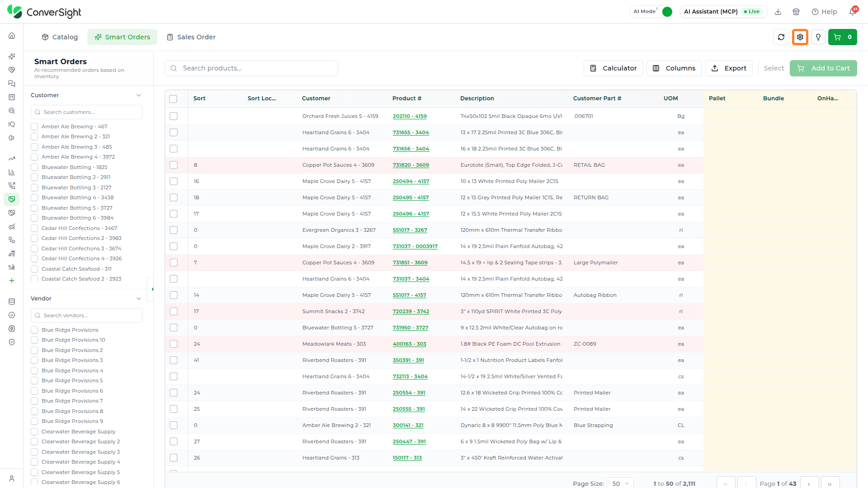The width and height of the screenshot is (868, 488).
Task: Open the bar chart icon in sidebar
Action: pyautogui.click(x=12, y=172)
